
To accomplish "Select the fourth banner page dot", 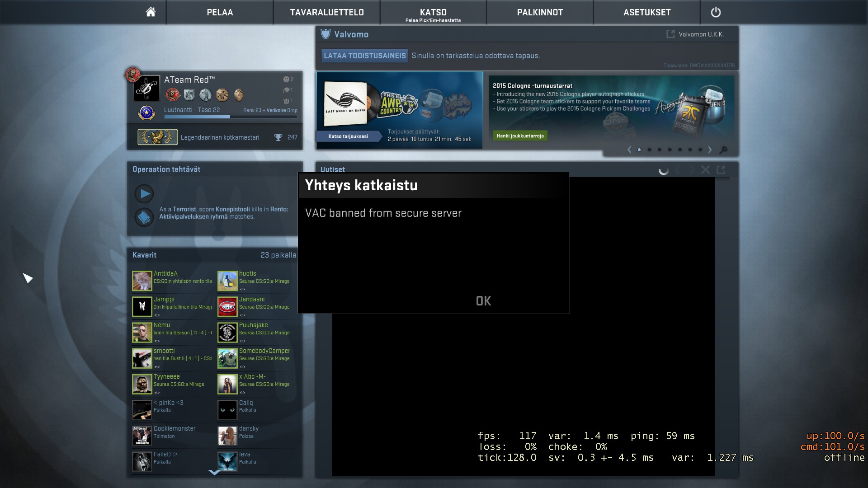I will pos(670,150).
